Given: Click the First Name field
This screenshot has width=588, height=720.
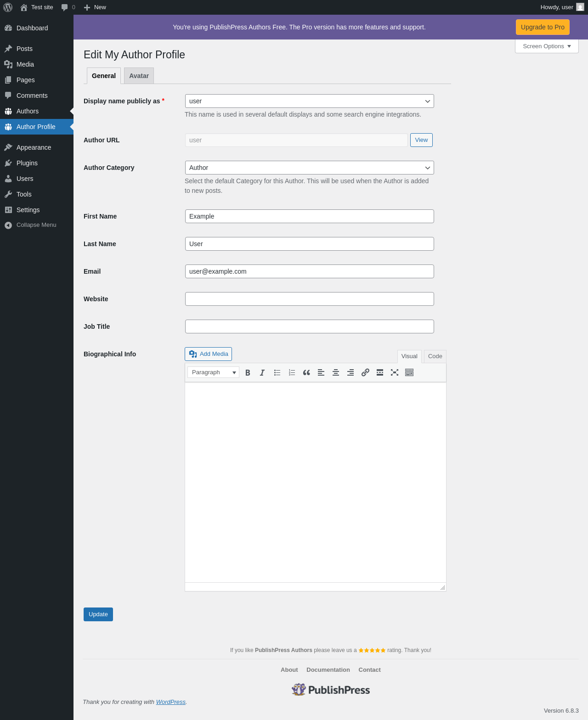Looking at the screenshot, I should pos(310,216).
